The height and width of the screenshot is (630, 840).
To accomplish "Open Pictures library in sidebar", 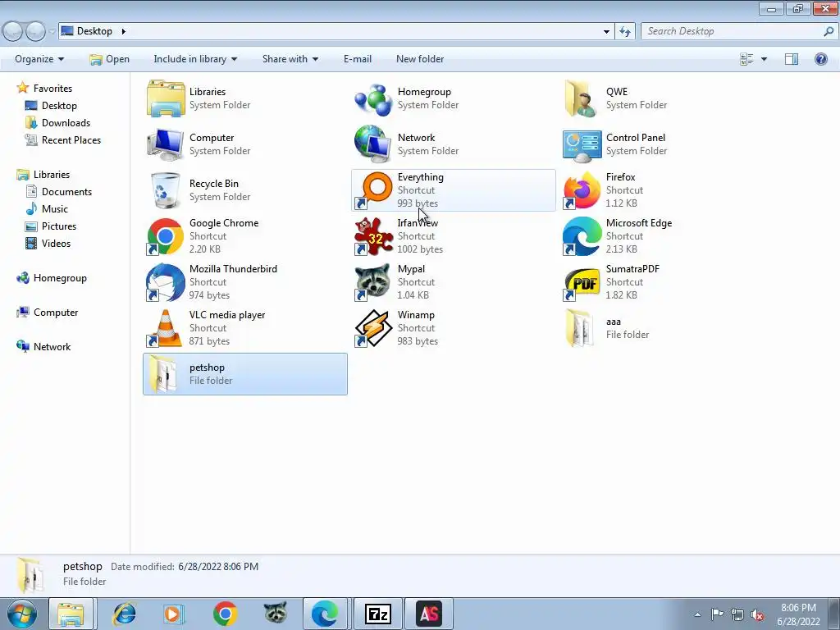I will point(59,226).
